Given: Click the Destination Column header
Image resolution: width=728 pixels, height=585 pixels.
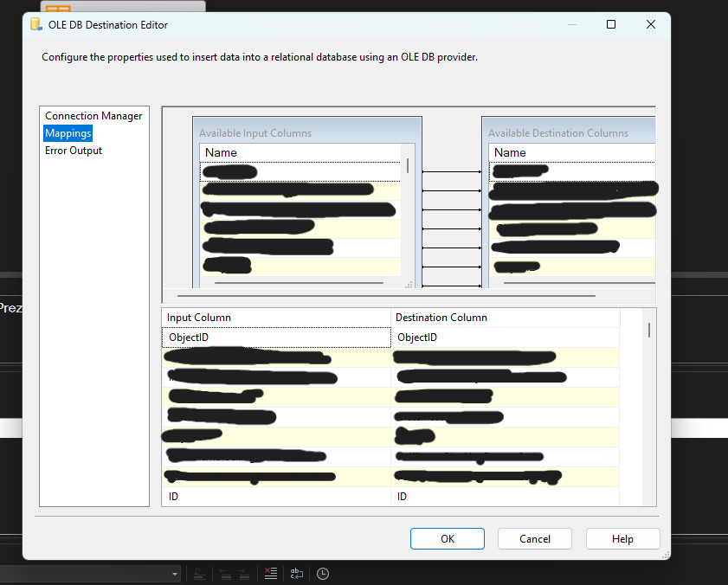Looking at the screenshot, I should click(x=506, y=318).
